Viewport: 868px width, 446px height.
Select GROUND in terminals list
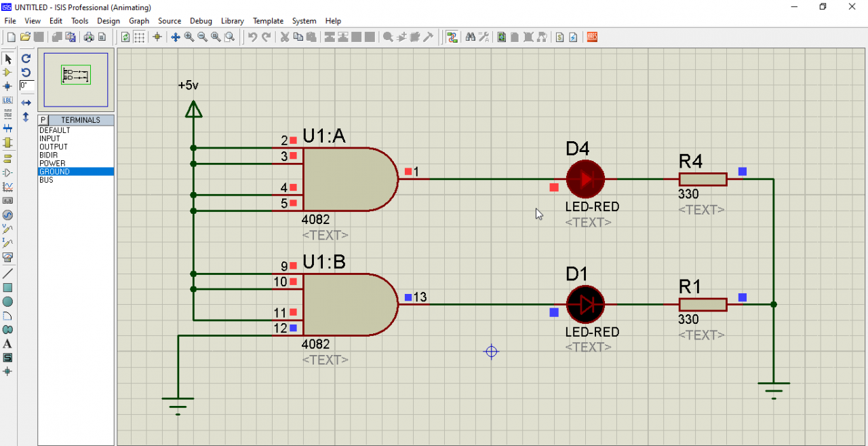[x=75, y=172]
